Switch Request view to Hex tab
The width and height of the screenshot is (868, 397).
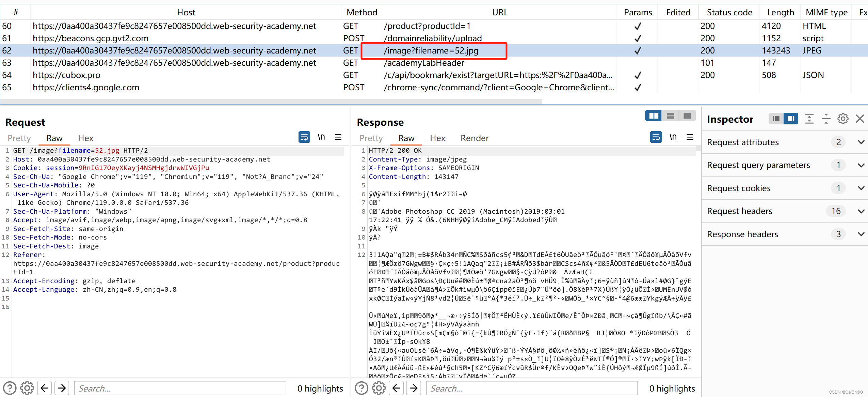pos(85,138)
